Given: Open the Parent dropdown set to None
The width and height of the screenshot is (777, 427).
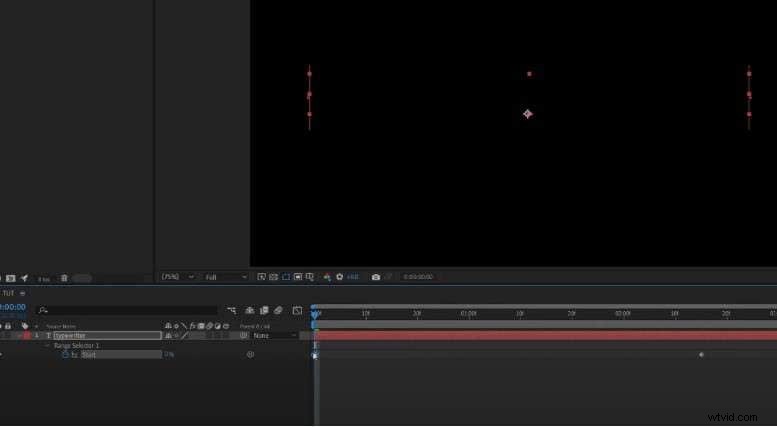Looking at the screenshot, I should 275,335.
